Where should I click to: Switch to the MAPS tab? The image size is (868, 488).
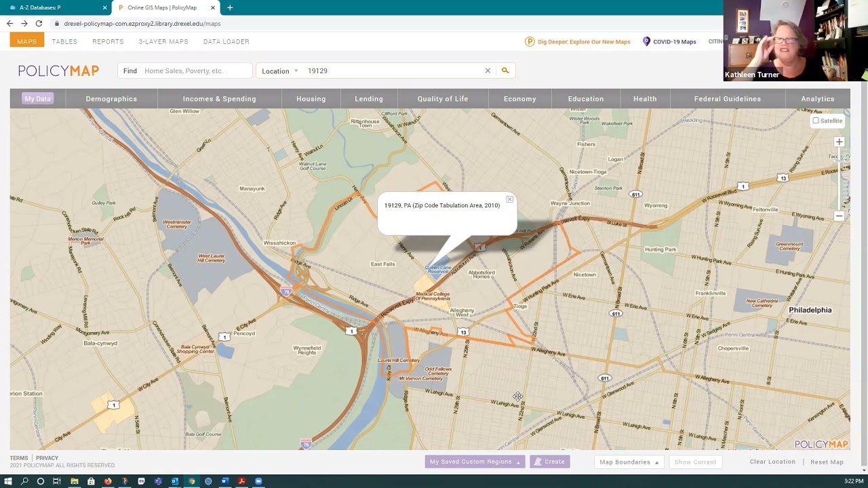(27, 41)
